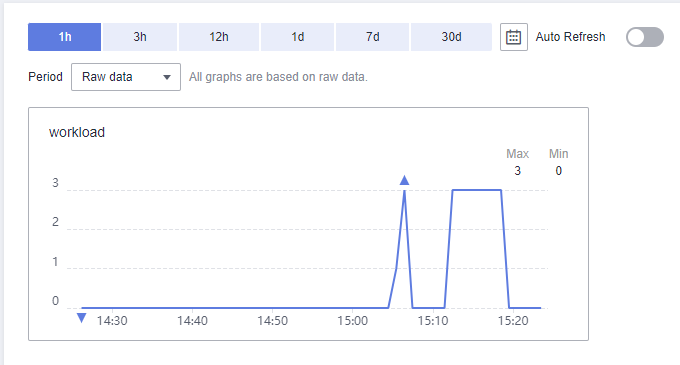
Task: Click the plateau of the workload line at 3
Action: pos(477,190)
